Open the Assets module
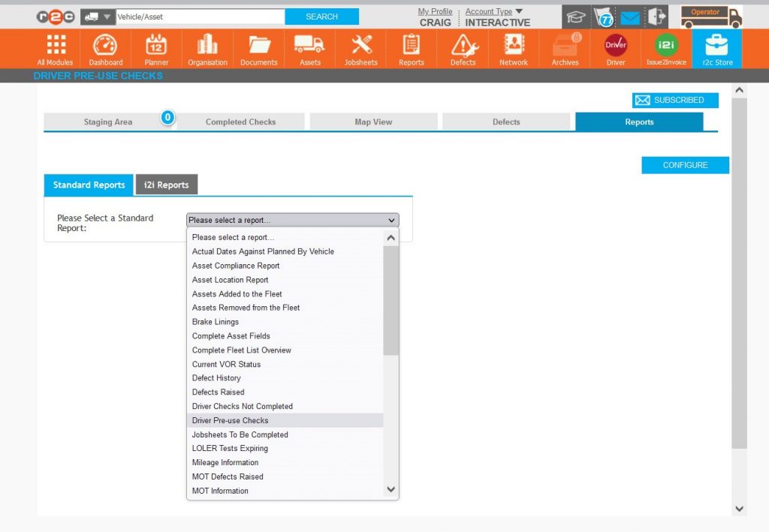 (309, 47)
